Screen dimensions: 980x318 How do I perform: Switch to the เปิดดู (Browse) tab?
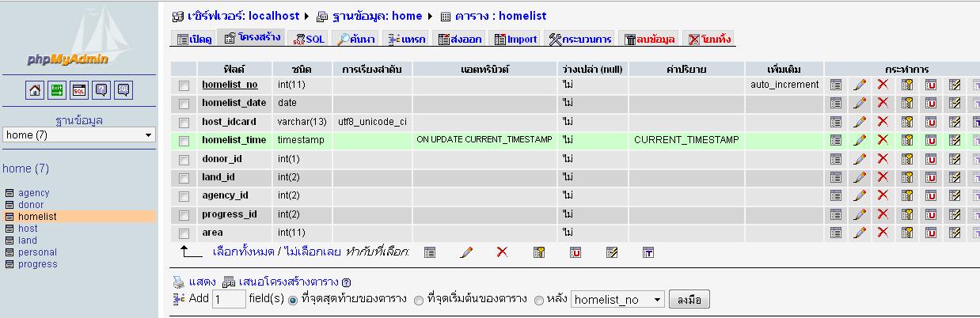[x=194, y=39]
